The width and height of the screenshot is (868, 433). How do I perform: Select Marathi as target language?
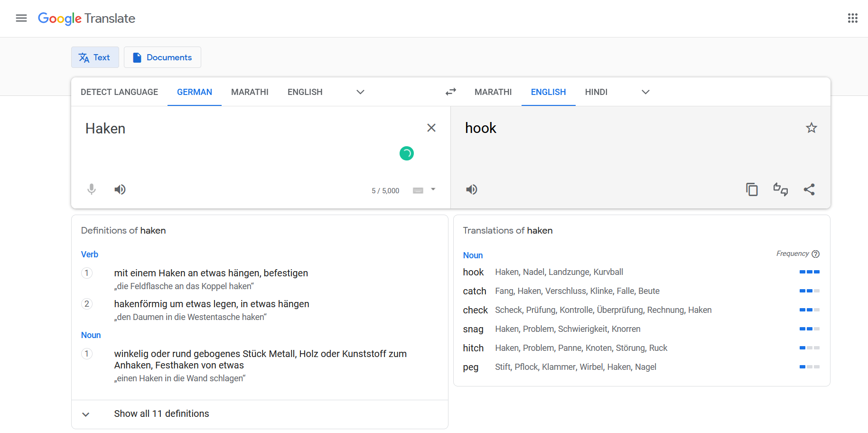[493, 92]
